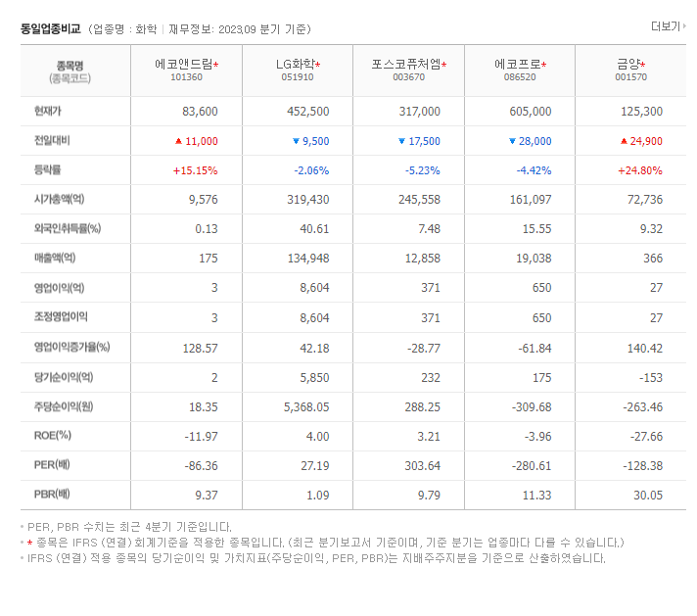
Task: Click the 245,558 market cap value
Action: click(419, 199)
